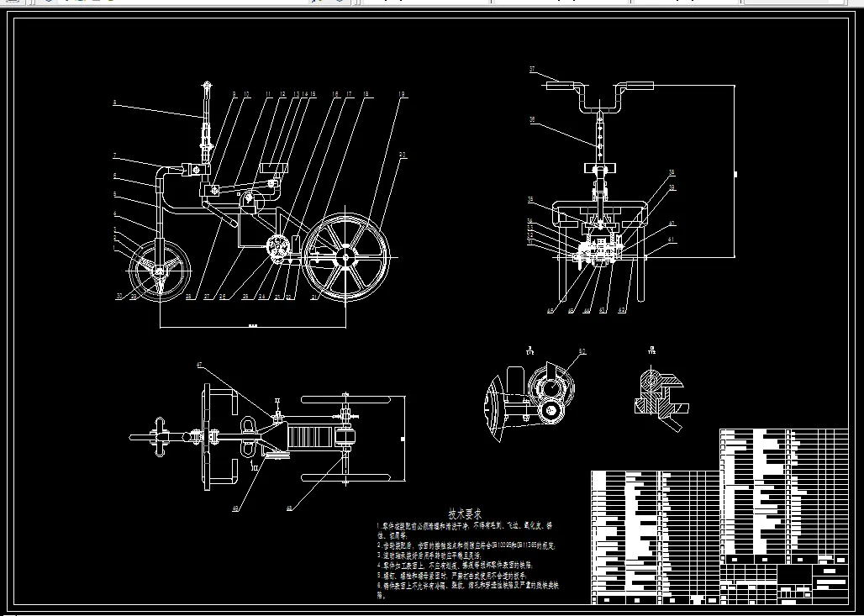The image size is (864, 616).
Task: Select the handlebar in the front view drawing
Action: [x=599, y=97]
